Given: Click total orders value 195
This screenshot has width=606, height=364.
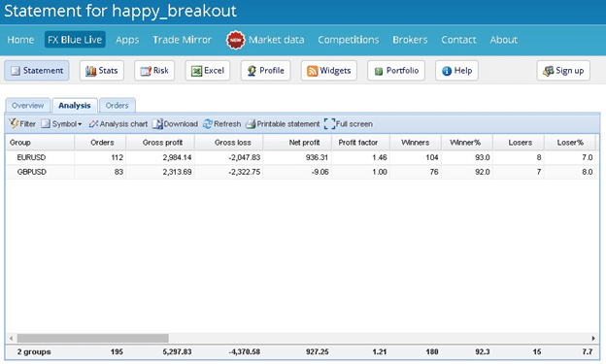Looking at the screenshot, I should (117, 351).
